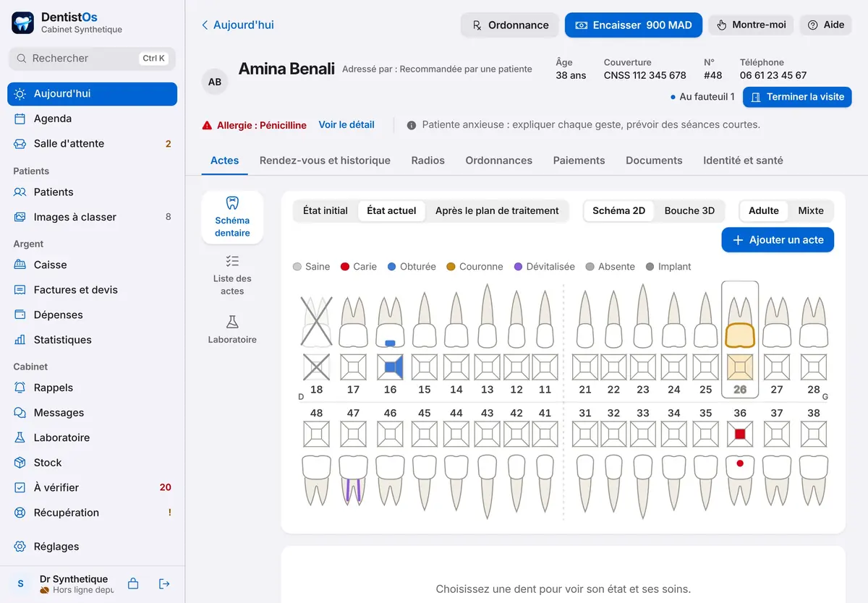Image resolution: width=868 pixels, height=603 pixels.
Task: Open Factures et devis
Action: [92, 290]
